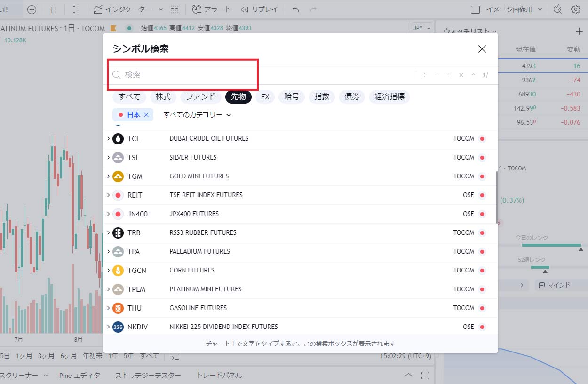The width and height of the screenshot is (588, 384).
Task: Expand the TGM Gold Mini Futures row
Action: pos(108,176)
